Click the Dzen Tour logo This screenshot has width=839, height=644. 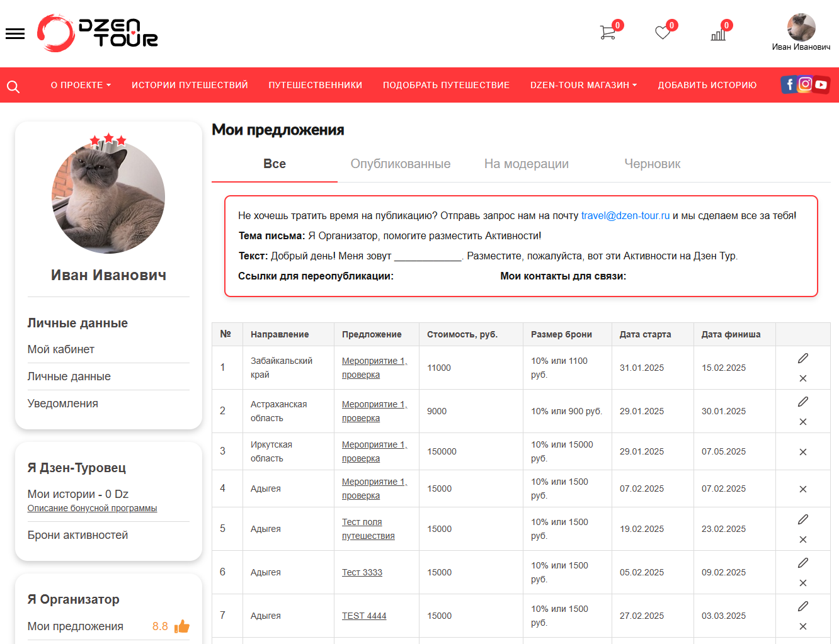[98, 33]
